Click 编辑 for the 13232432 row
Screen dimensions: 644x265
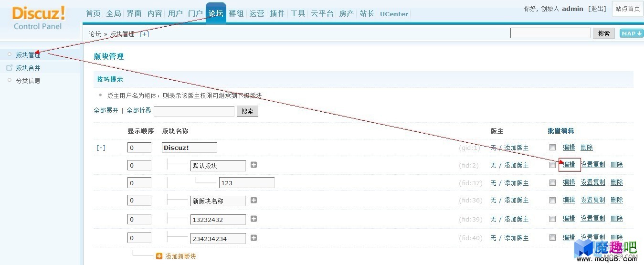569,218
